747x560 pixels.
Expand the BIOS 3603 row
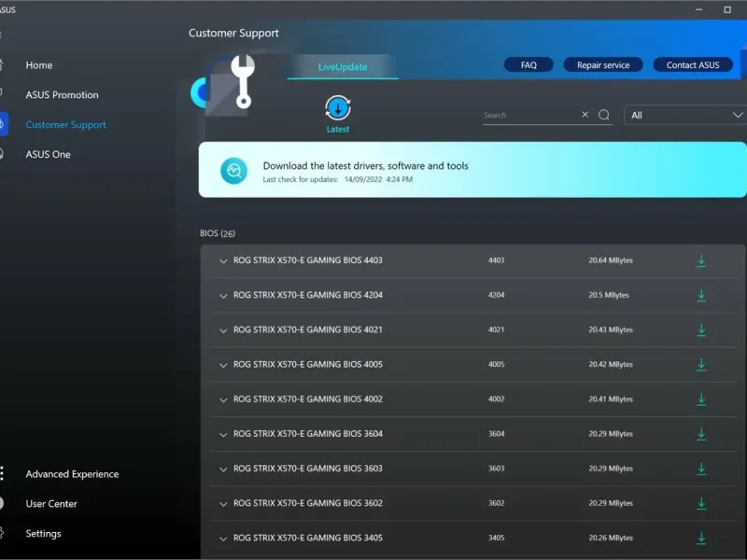223,469
